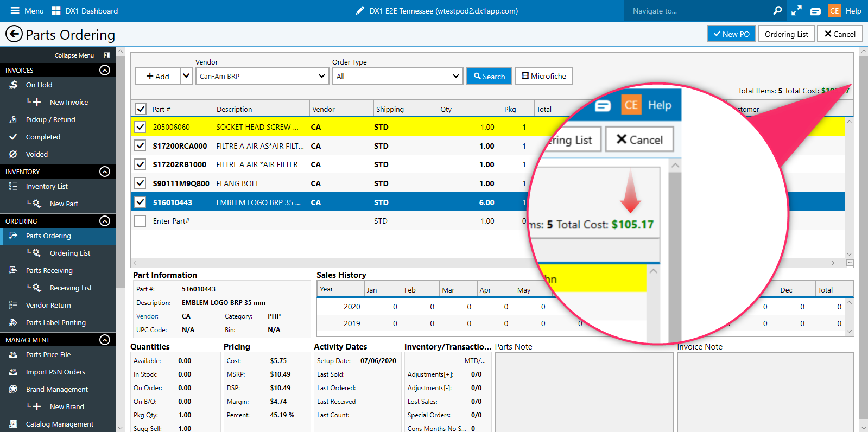Screen dimensions: 868x432
Task: Click the Ordering List button in header
Action: (787, 34)
